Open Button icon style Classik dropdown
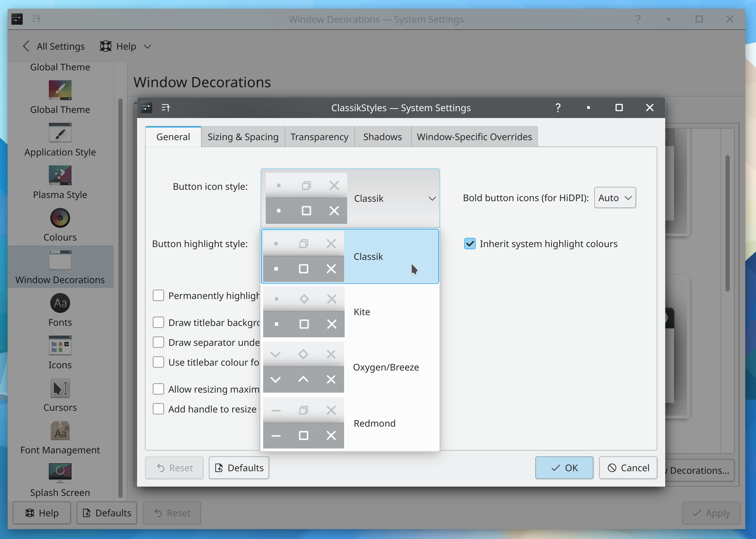Image resolution: width=756 pixels, height=539 pixels. pyautogui.click(x=394, y=198)
